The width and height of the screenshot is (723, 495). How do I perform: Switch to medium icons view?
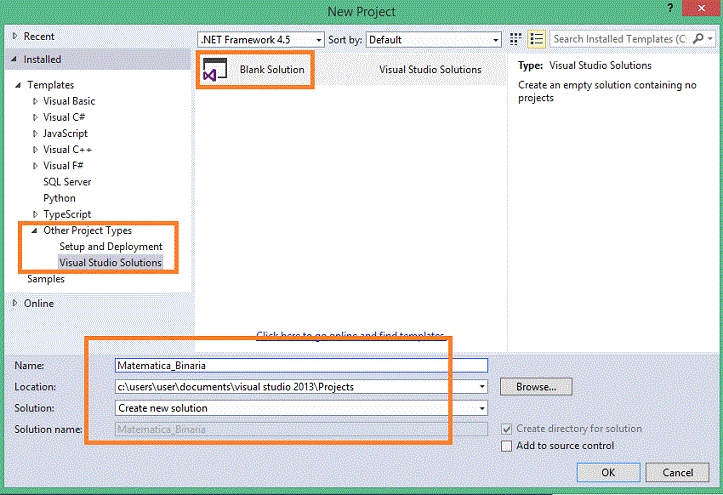pyautogui.click(x=516, y=39)
